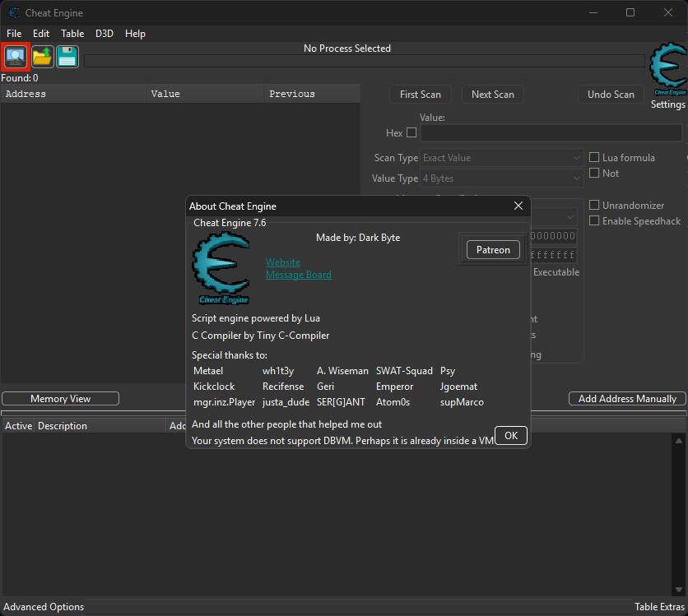Image resolution: width=688 pixels, height=616 pixels.
Task: Click Add Address Manually
Action: [x=627, y=399]
